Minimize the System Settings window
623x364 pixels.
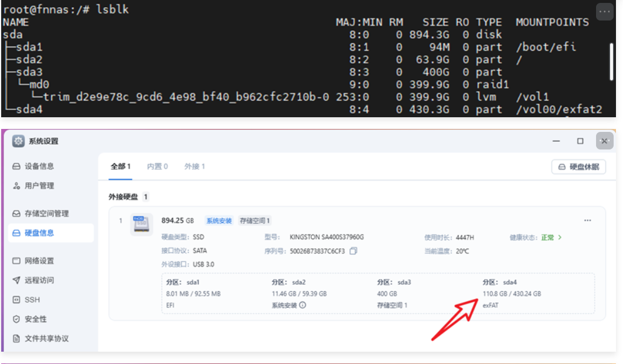(556, 141)
